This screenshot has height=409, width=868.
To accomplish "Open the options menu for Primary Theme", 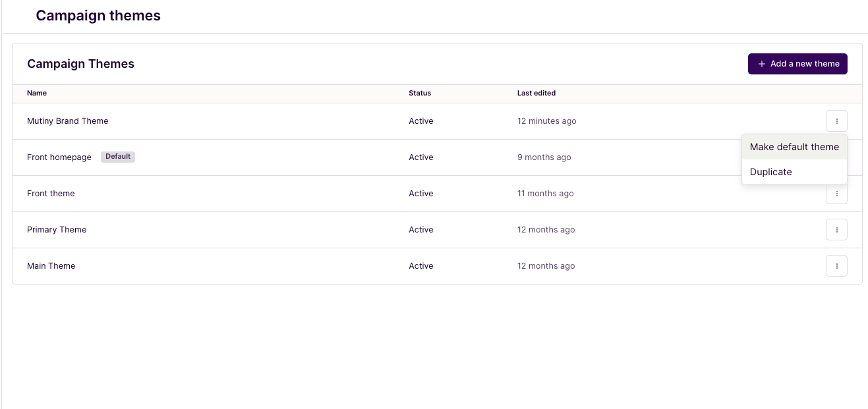I will (836, 229).
